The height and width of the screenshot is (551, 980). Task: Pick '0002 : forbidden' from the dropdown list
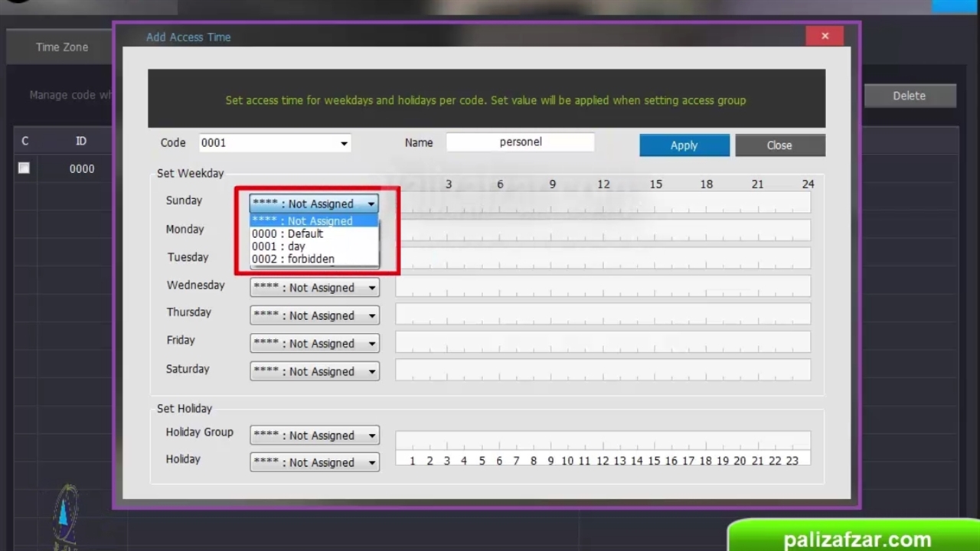pos(293,259)
